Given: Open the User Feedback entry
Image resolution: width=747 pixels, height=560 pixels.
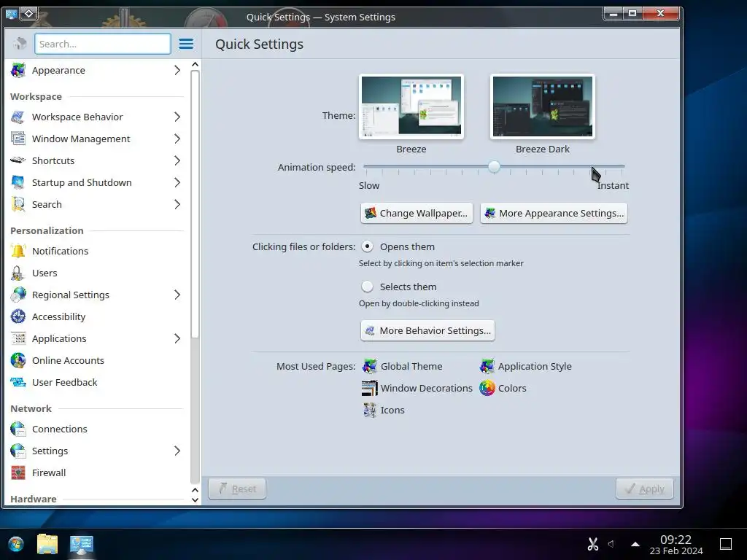Looking at the screenshot, I should tap(96, 382).
